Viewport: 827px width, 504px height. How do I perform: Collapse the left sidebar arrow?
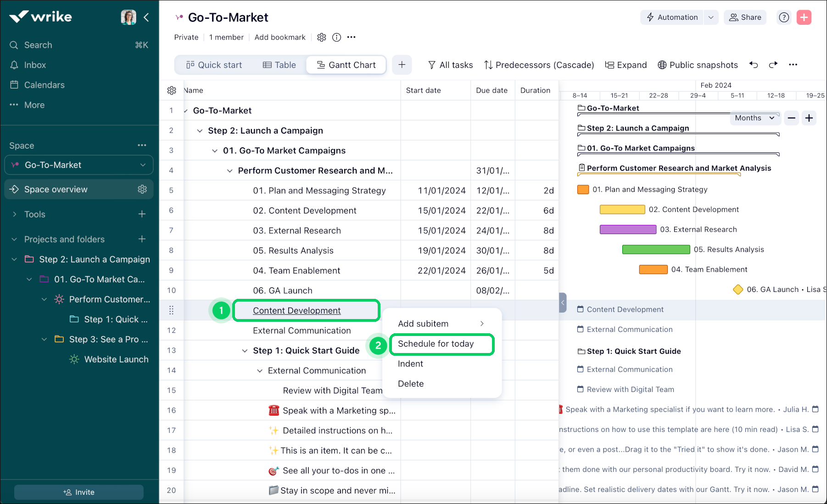[x=146, y=17]
